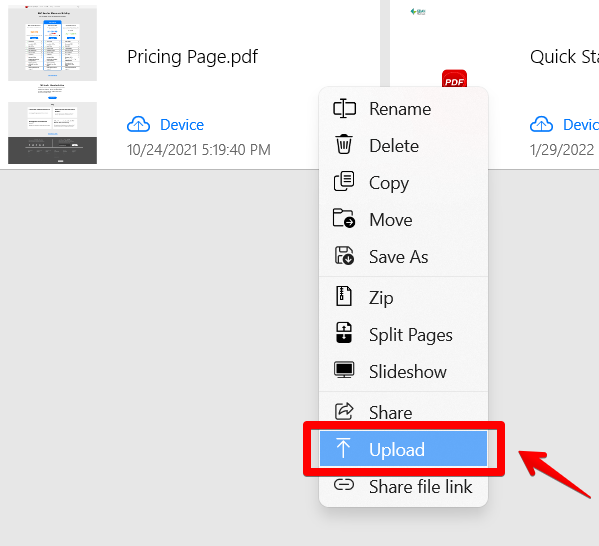Click the Delete trash can icon
Screen dimensions: 599x546
click(344, 145)
